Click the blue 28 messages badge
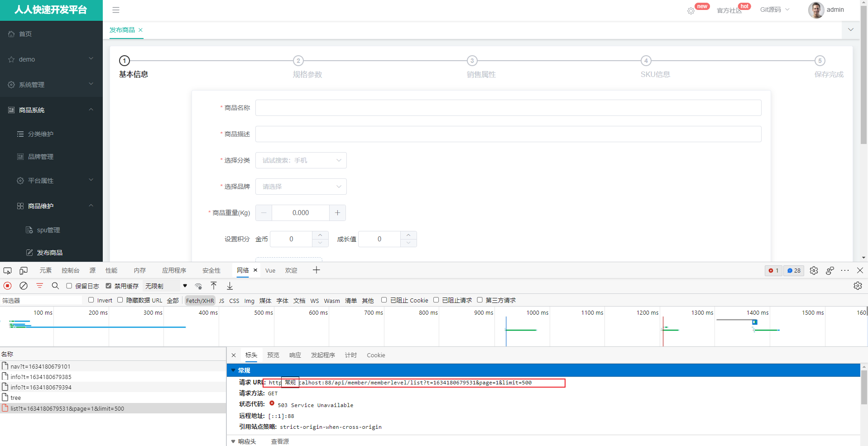Viewport: 868px width, 446px height. click(x=794, y=270)
